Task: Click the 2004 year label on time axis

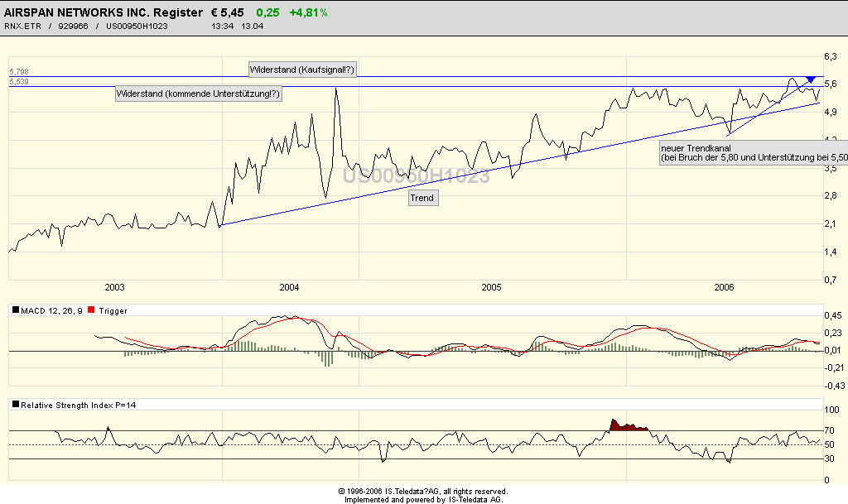Action: (289, 287)
